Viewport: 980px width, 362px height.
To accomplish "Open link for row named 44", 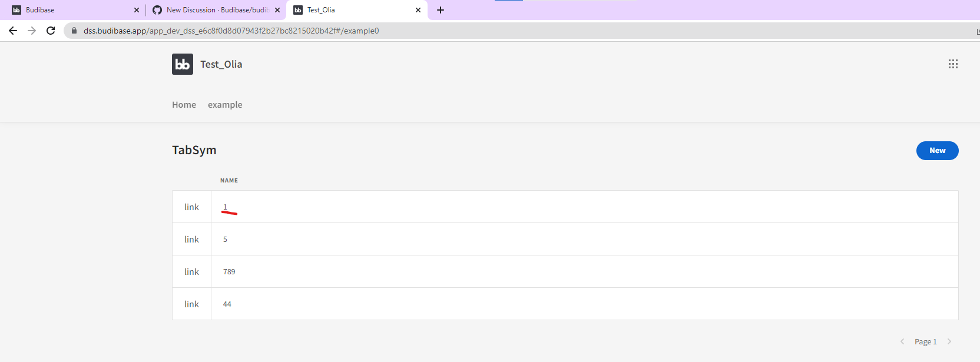I will point(191,304).
